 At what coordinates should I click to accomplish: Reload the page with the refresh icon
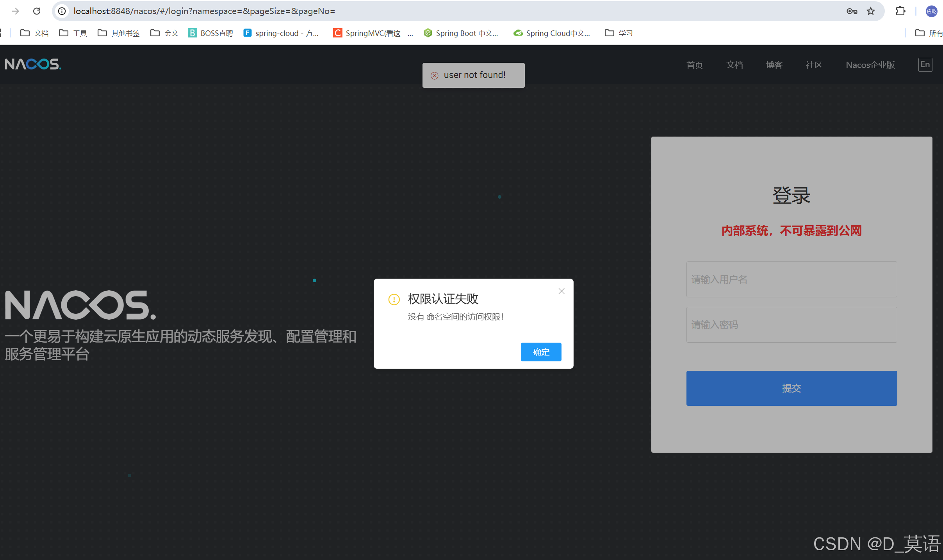pos(37,11)
